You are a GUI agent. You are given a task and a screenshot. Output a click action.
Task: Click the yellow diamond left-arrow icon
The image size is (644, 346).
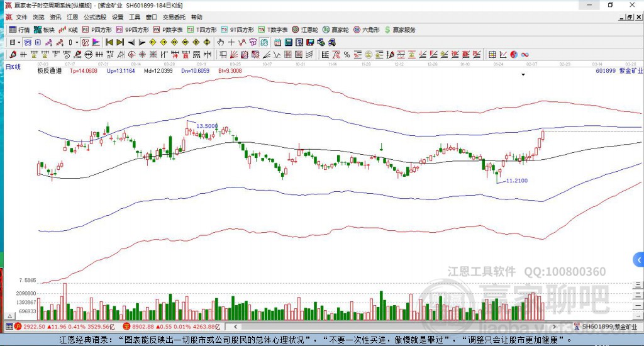(153, 42)
